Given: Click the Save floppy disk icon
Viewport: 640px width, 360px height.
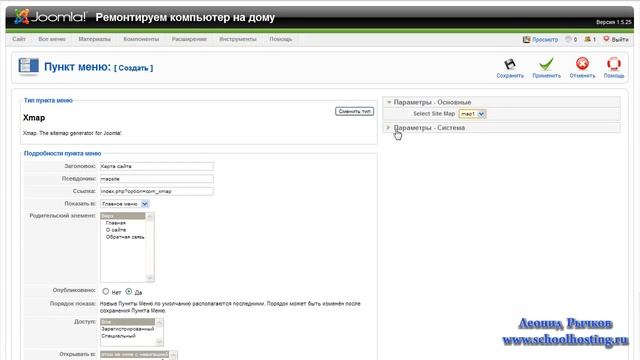Looking at the screenshot, I should [510, 64].
